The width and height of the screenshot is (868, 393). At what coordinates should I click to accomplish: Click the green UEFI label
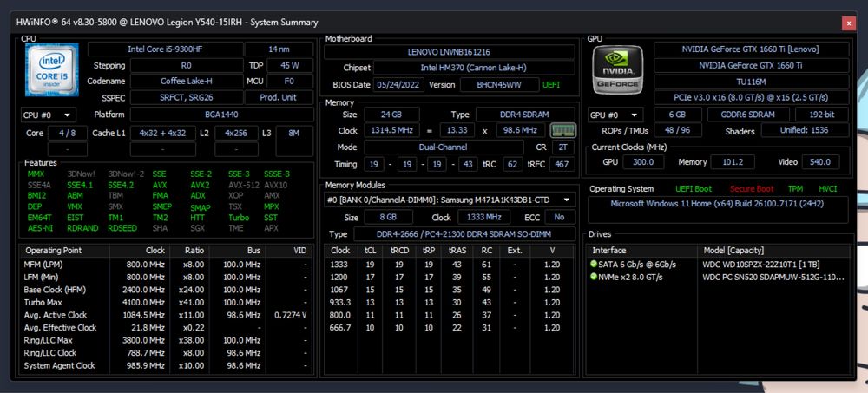(x=551, y=85)
